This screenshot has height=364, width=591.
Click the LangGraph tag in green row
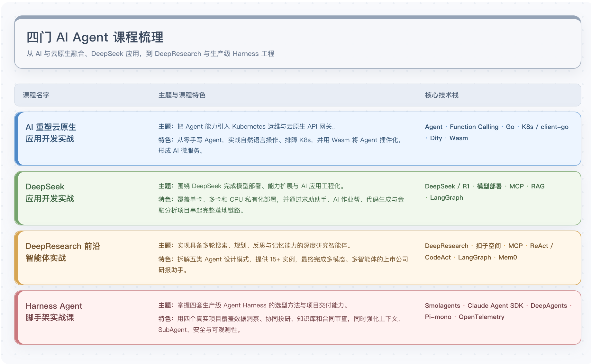coord(446,197)
